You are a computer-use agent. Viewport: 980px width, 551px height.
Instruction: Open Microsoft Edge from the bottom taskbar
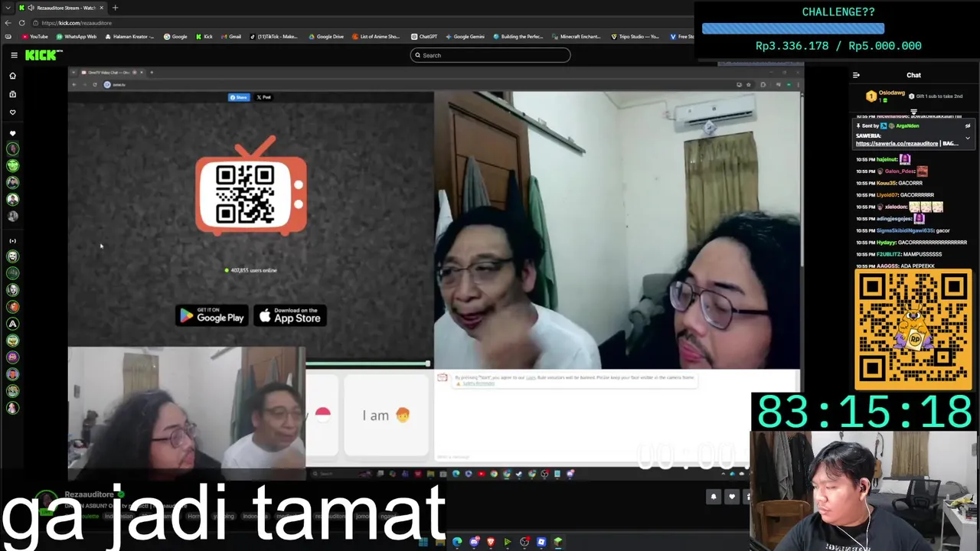click(x=457, y=543)
